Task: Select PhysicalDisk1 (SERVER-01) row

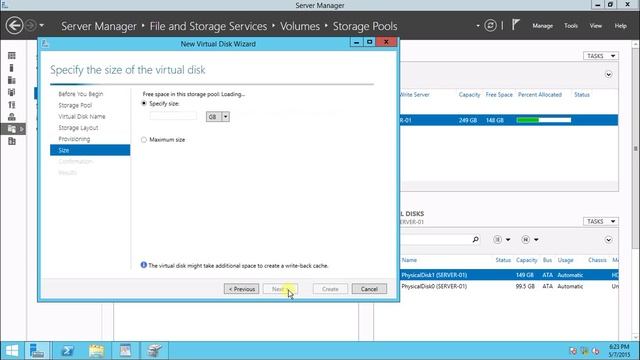Action: point(509,275)
